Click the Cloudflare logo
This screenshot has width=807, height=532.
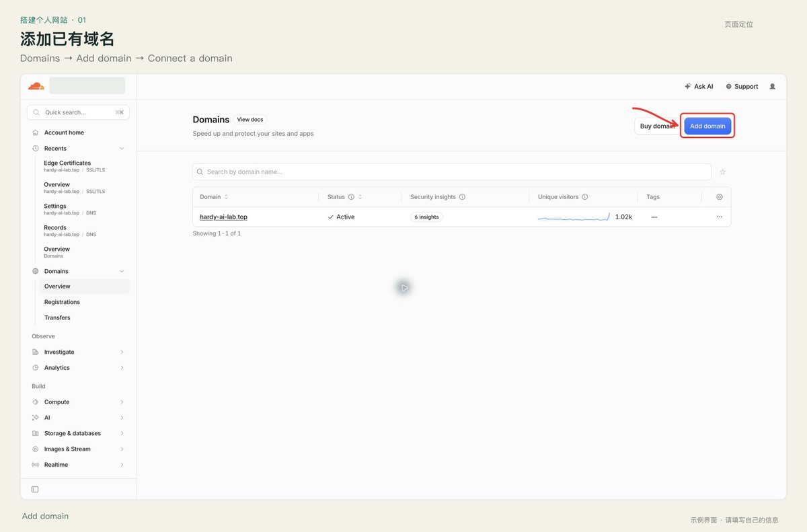tap(36, 86)
